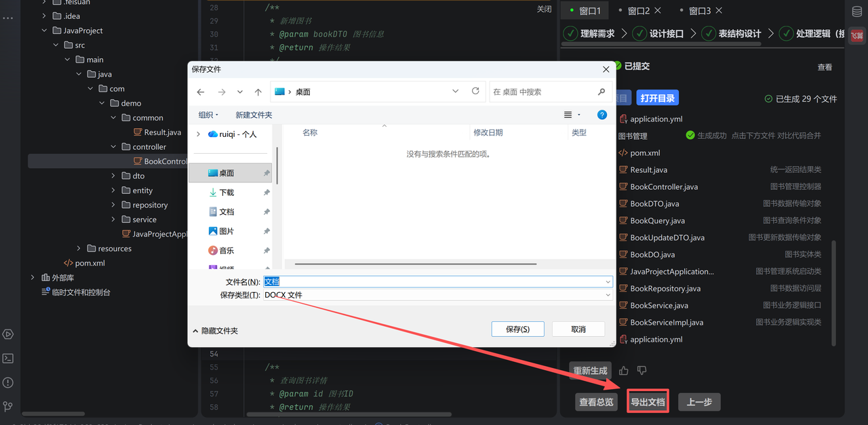Open the 飞算 plugin icon in right sidebar
868x425 pixels.
click(857, 35)
